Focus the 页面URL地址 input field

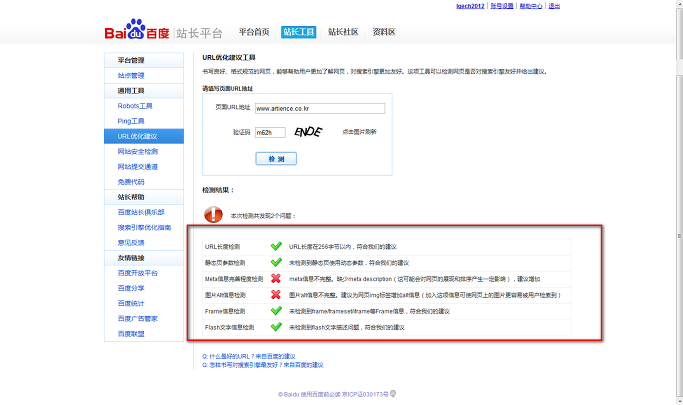coord(320,108)
